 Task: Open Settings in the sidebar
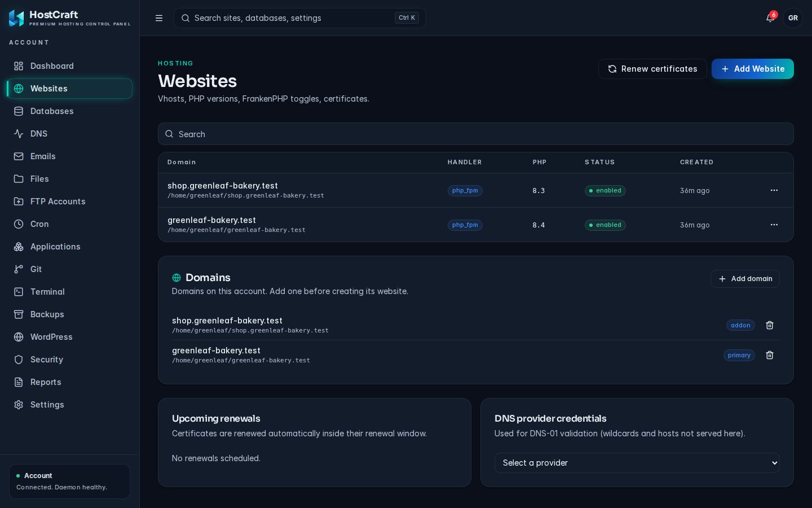tap(70, 405)
